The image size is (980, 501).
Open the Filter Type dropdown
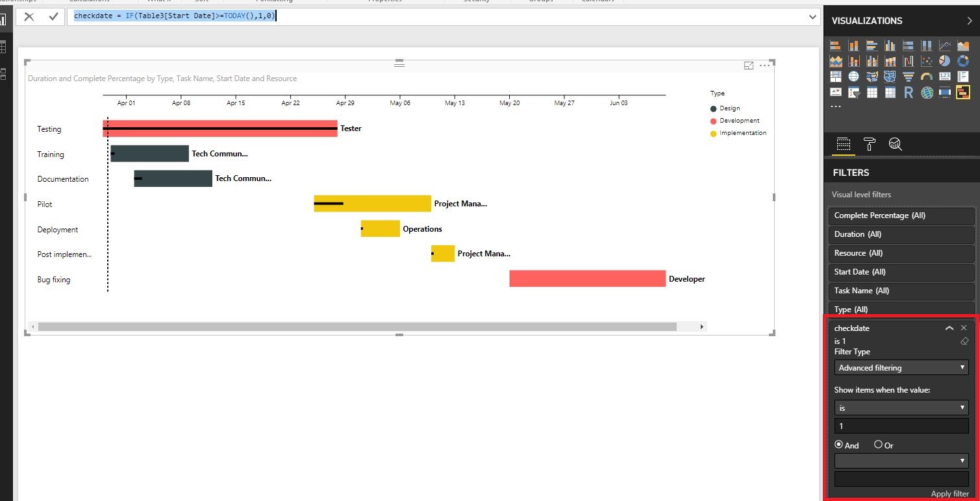[901, 368]
